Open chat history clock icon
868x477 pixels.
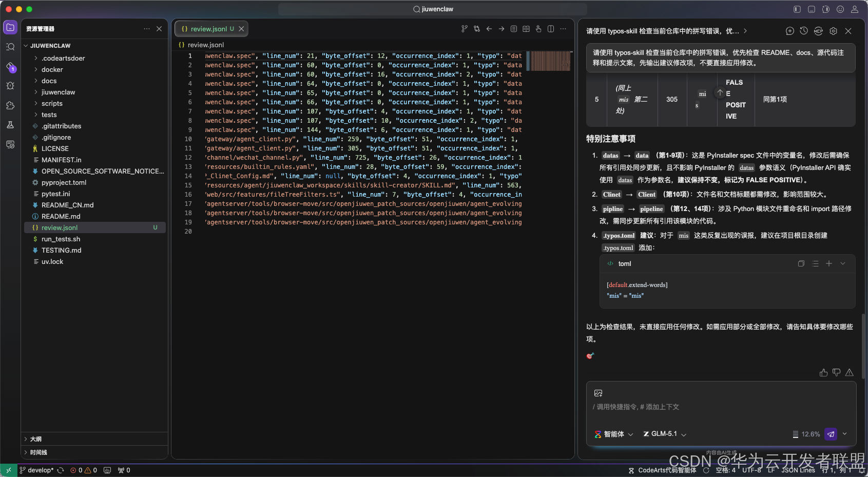804,31
